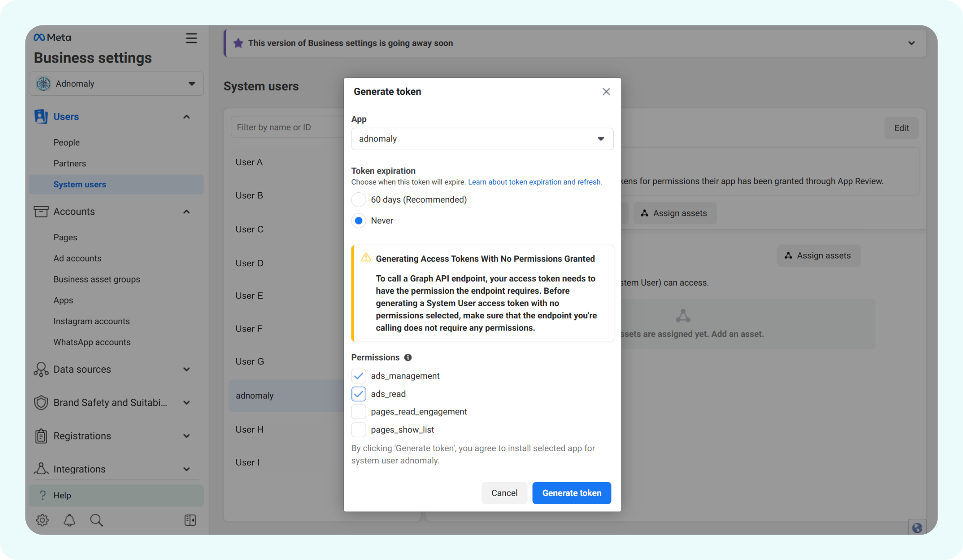
Task: Open the hamburger menu next to Meta logo
Action: [x=191, y=38]
